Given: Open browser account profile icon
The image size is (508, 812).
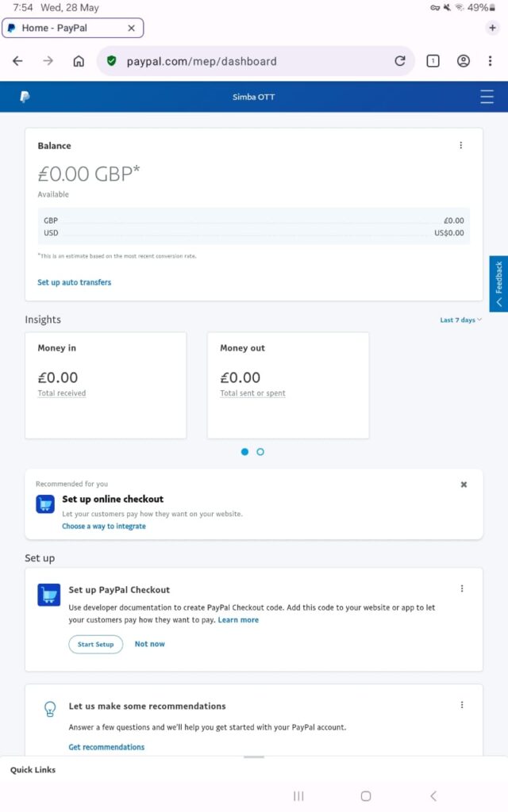Looking at the screenshot, I should tap(464, 61).
